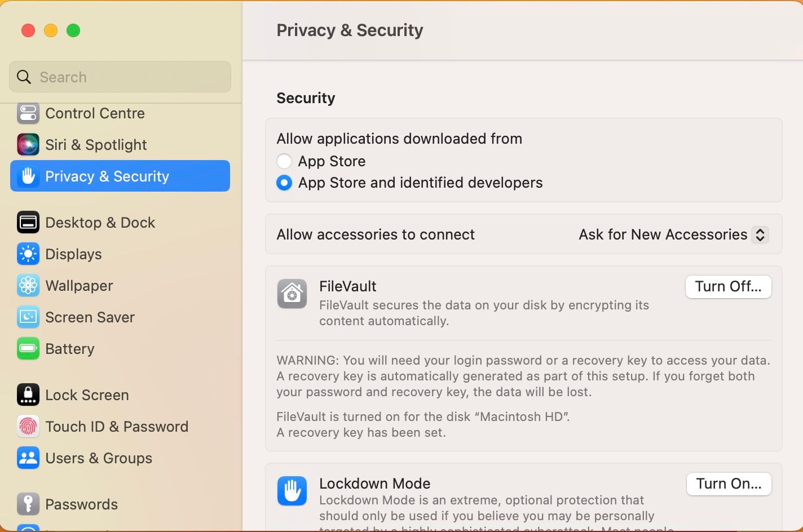Screen dimensions: 803x532
Task: Open Passwords settings in sidebar
Action: (x=81, y=504)
